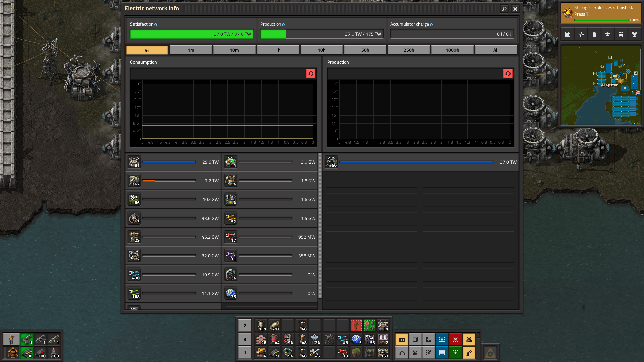Click the consumption list vertical scrollbar
The width and height of the screenshot is (644, 362).
[320, 226]
